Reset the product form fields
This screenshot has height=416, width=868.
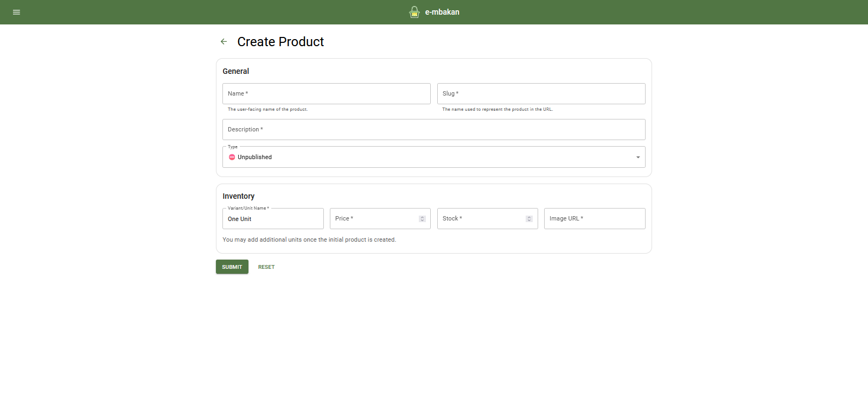[x=266, y=267]
